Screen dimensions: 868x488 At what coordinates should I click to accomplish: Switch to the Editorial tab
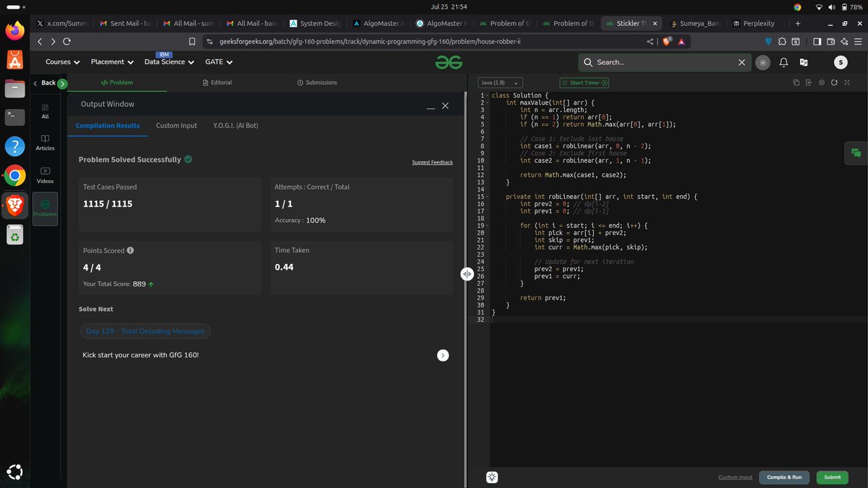pyautogui.click(x=216, y=82)
